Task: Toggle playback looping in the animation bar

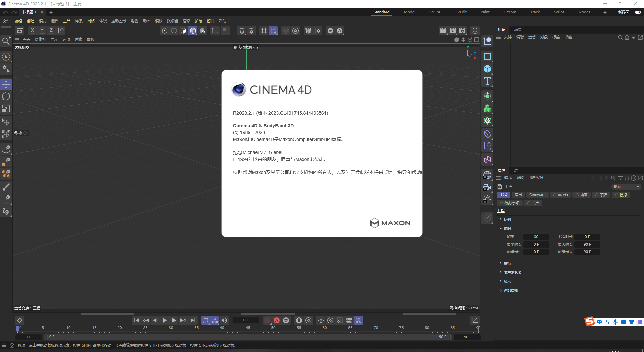Action: click(206, 320)
